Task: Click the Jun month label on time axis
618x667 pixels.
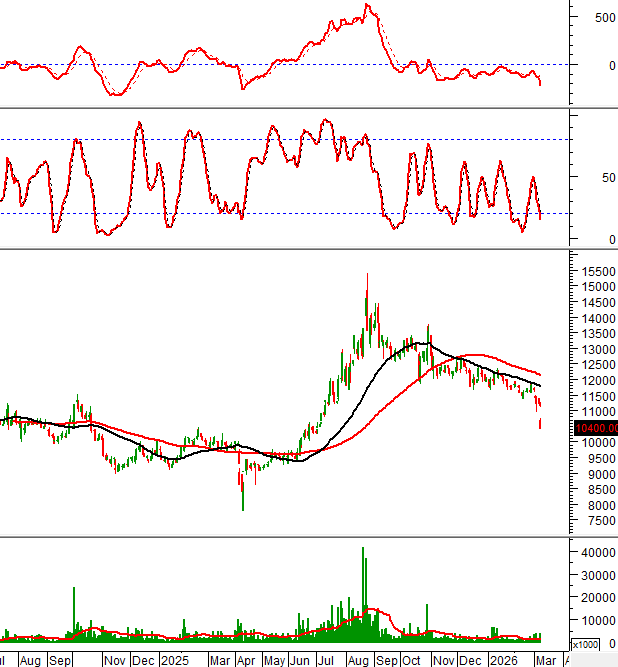Action: click(298, 660)
